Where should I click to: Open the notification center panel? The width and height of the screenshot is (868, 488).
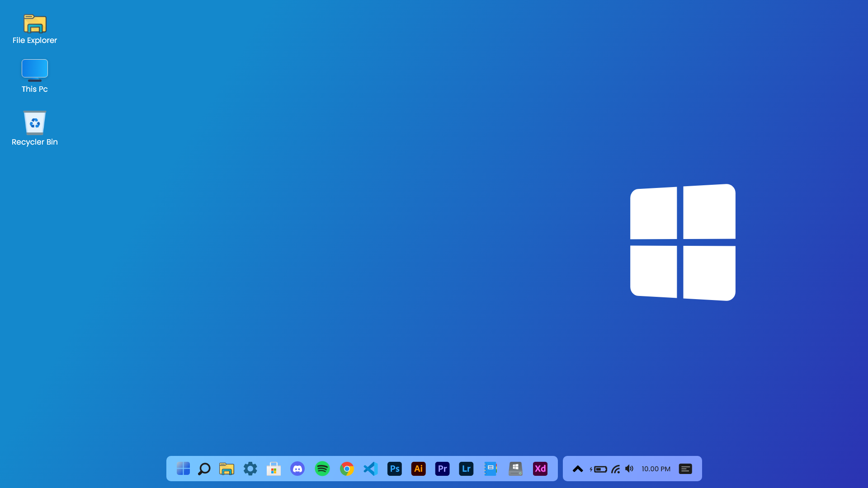coord(685,469)
